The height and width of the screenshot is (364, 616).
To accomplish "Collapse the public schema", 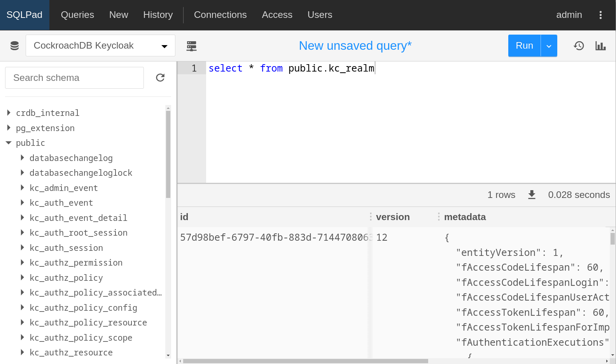I will [9, 143].
